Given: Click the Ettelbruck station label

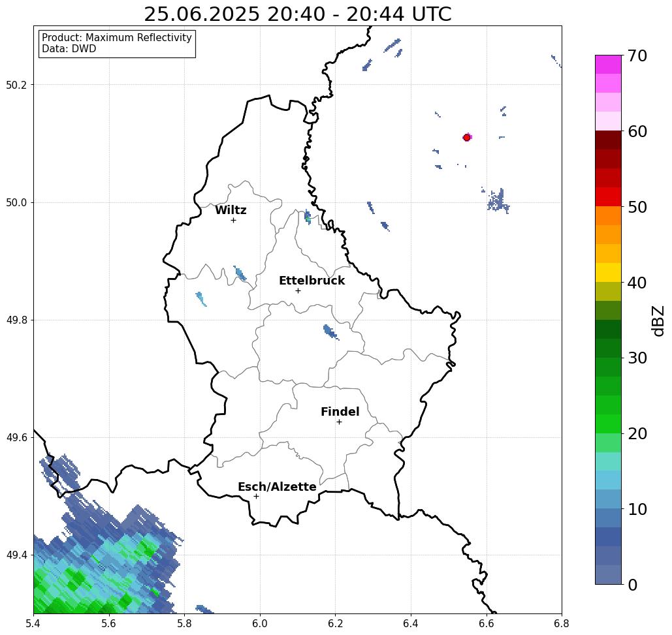Looking at the screenshot, I should tap(312, 281).
